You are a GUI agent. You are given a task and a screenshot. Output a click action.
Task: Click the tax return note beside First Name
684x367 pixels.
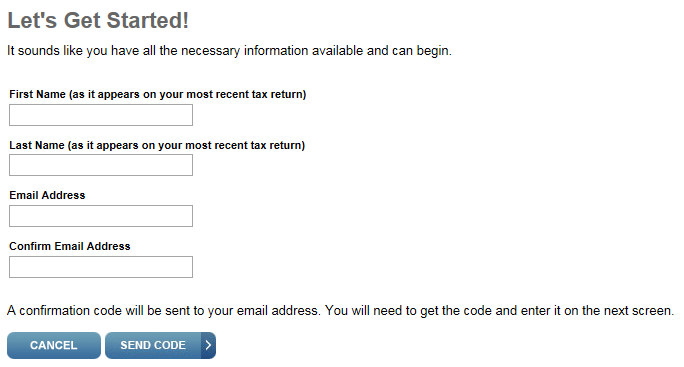[188, 94]
